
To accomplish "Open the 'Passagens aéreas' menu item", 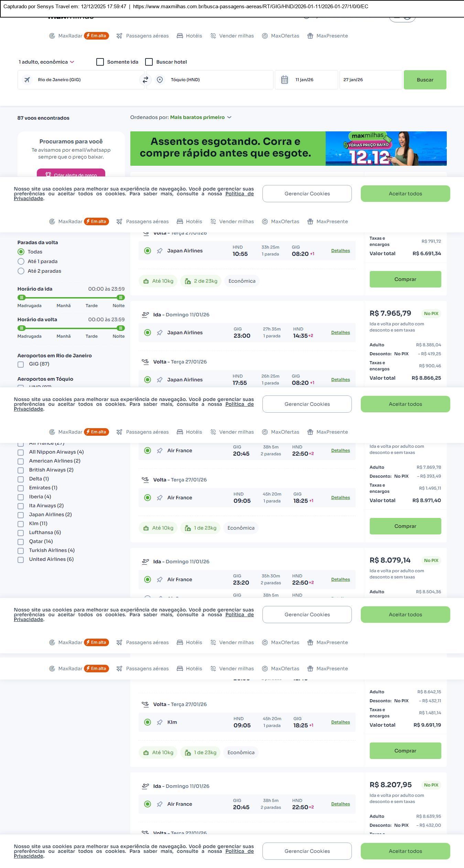I will (x=147, y=36).
